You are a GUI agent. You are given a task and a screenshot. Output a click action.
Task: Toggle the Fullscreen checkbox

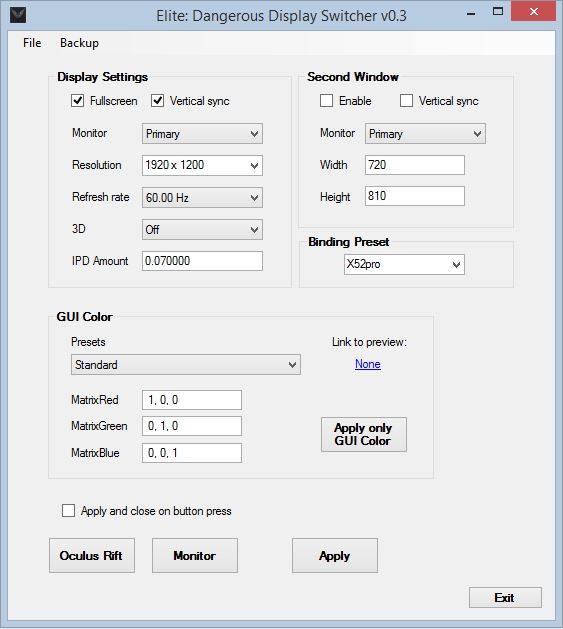coord(77,101)
